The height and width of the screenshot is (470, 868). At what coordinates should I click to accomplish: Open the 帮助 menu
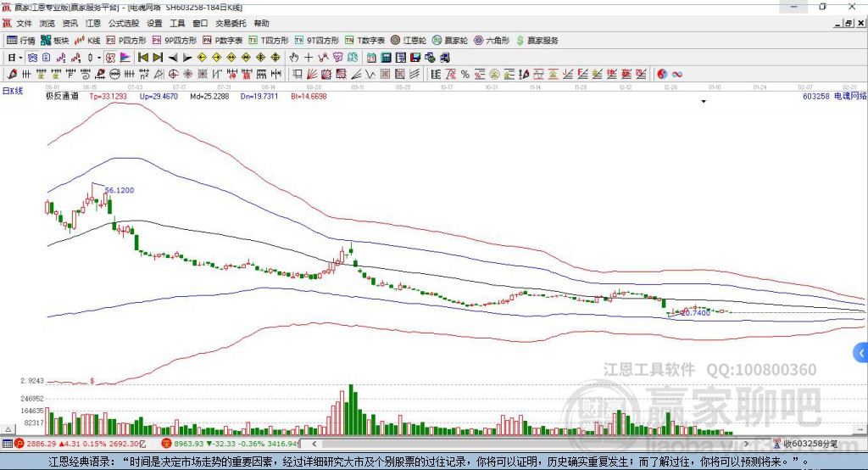(261, 23)
